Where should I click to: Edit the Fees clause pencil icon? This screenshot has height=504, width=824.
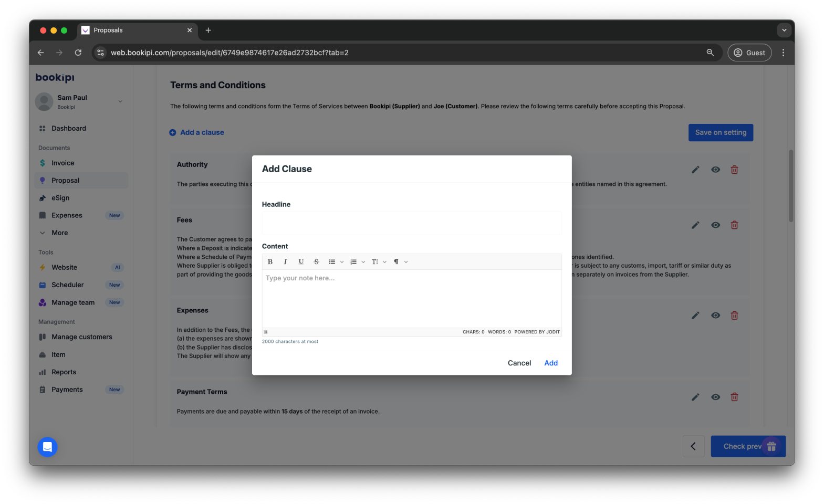coord(695,225)
